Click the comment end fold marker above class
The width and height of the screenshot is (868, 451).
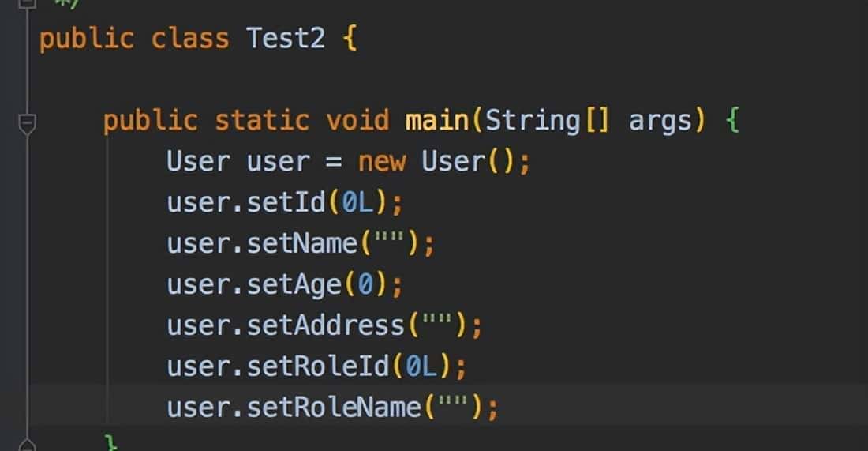pyautogui.click(x=28, y=4)
